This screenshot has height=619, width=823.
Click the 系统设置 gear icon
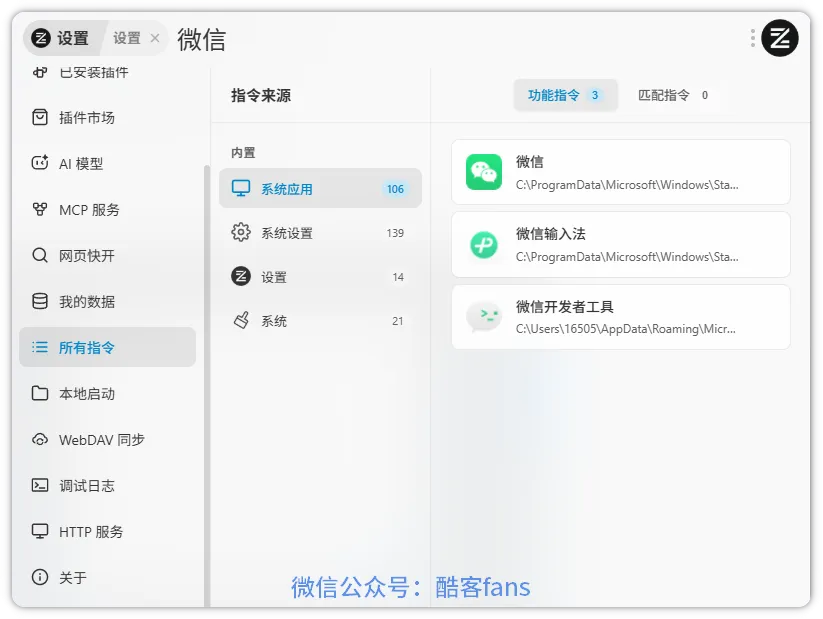click(241, 233)
